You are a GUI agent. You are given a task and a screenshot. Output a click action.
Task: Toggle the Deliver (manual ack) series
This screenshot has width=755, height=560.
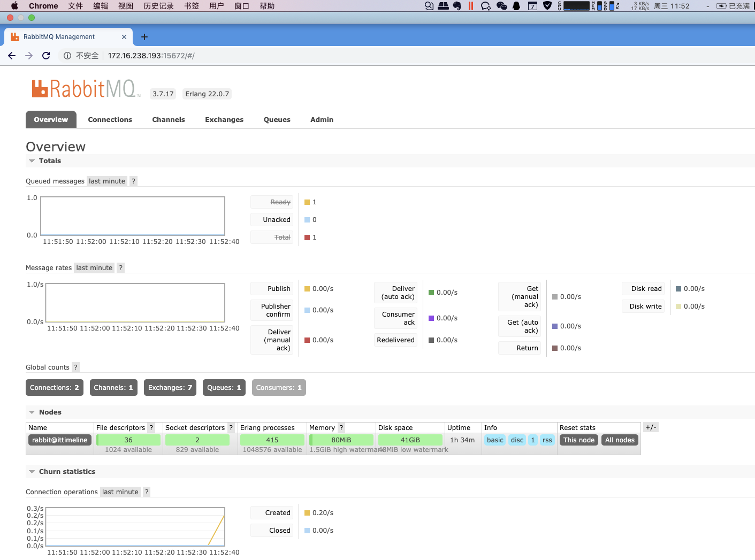point(272,340)
